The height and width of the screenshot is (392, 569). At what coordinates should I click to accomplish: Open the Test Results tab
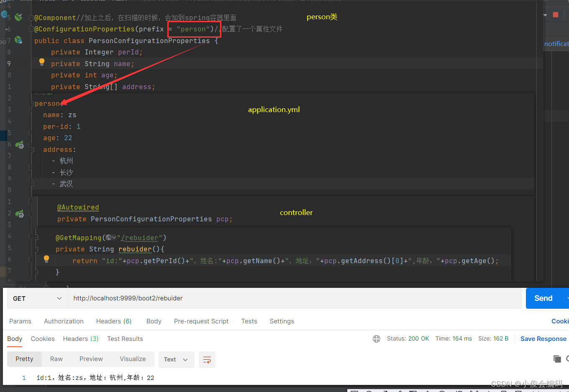125,339
